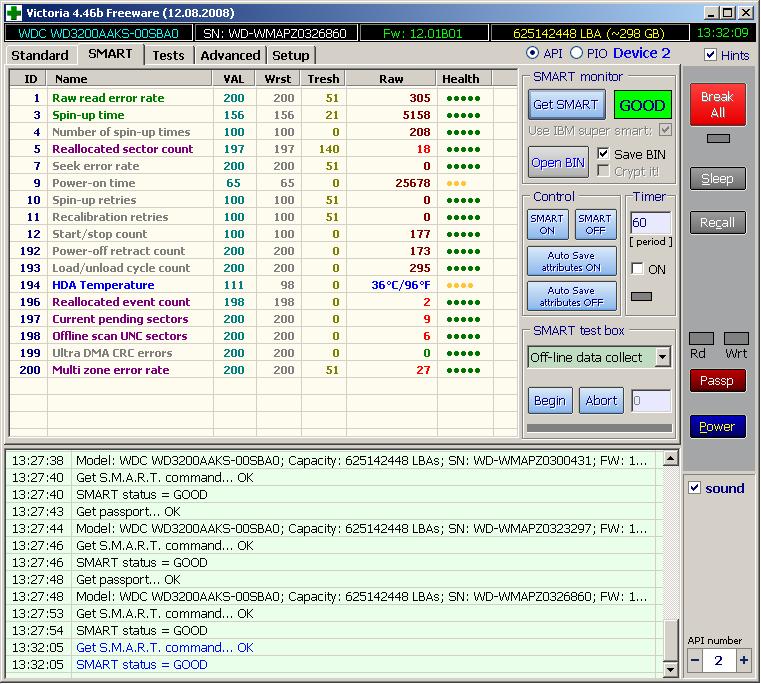761x684 pixels.
Task: Click the Device 2 label
Action: click(x=642, y=53)
